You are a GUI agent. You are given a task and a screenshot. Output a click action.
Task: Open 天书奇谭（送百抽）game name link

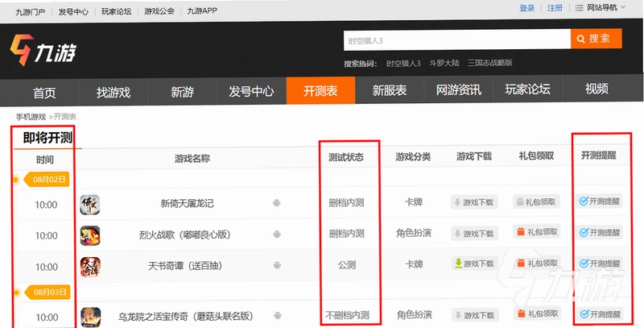click(x=185, y=266)
